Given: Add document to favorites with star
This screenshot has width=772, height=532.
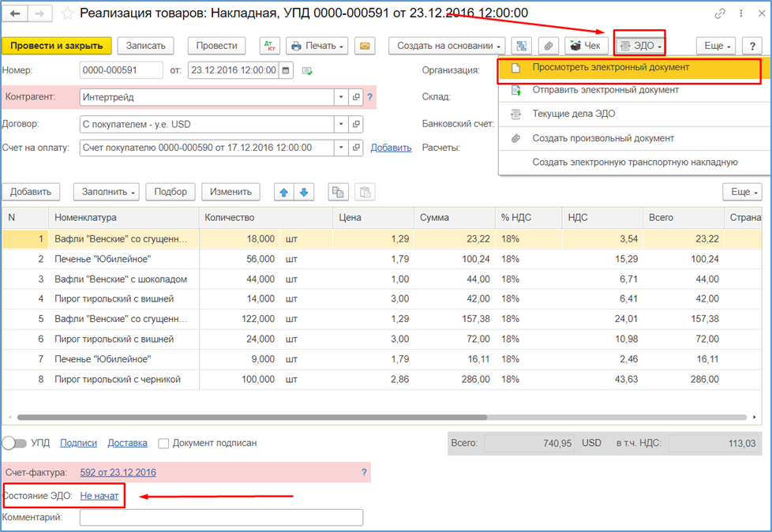Looking at the screenshot, I should (67, 13).
